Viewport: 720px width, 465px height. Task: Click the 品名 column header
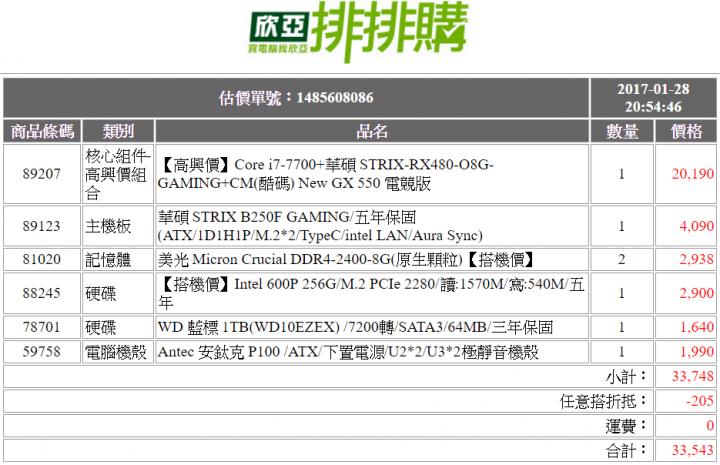click(372, 131)
